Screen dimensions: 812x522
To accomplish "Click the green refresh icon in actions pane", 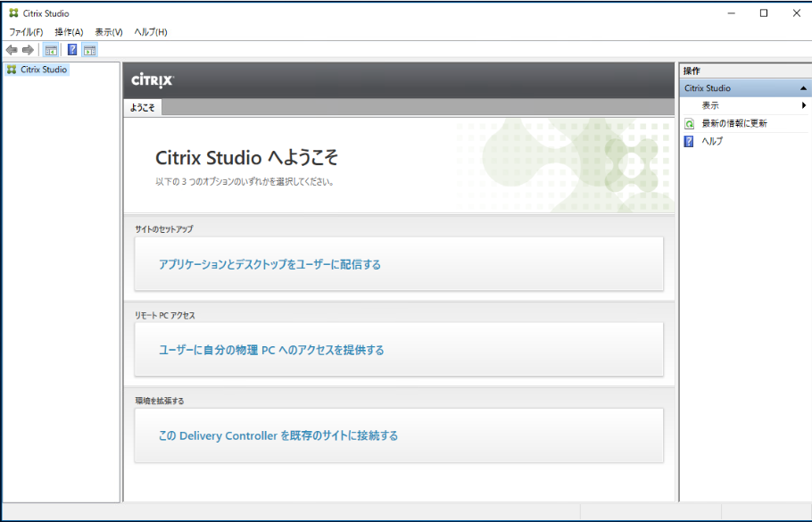I will point(689,124).
